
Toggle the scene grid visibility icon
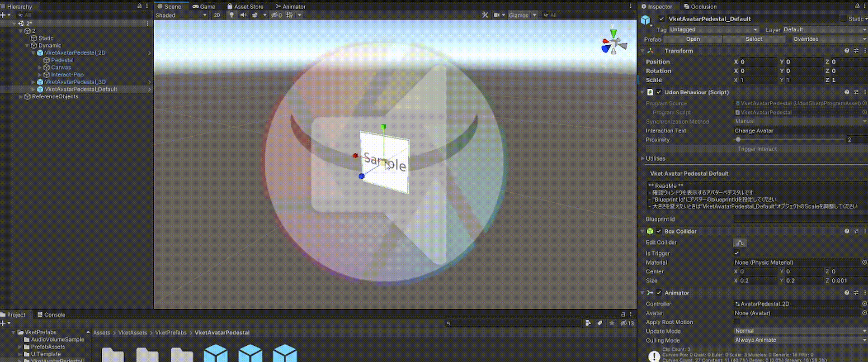pyautogui.click(x=290, y=15)
